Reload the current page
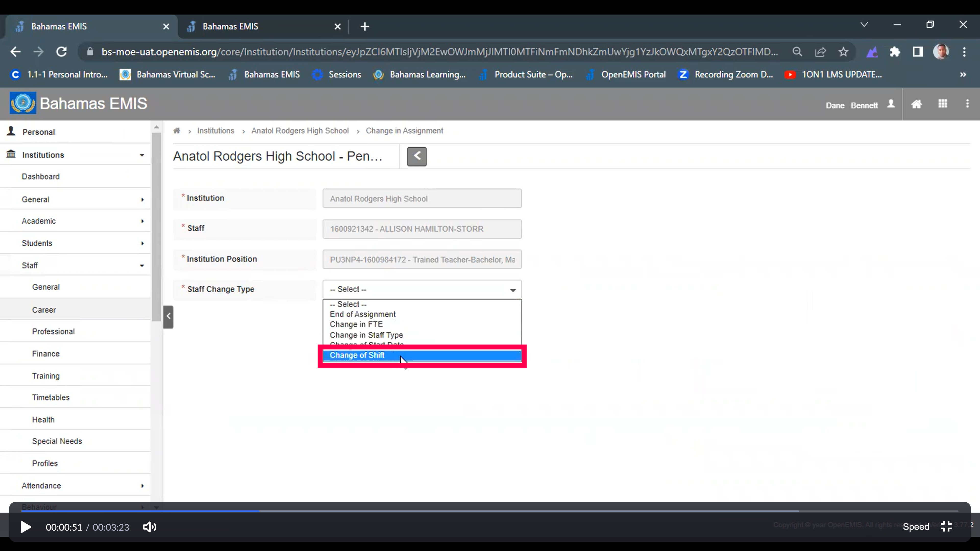 [x=62, y=52]
